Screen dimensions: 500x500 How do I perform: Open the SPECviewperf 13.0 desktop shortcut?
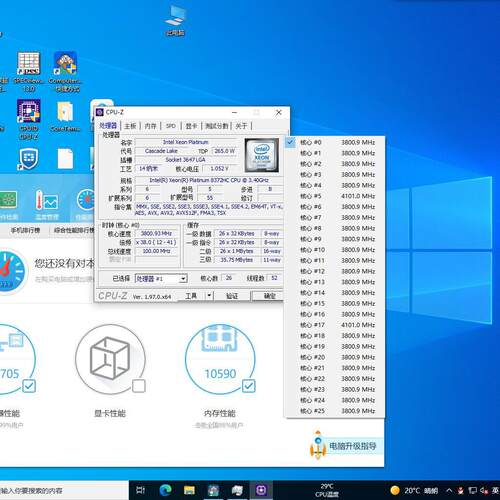coord(29,71)
